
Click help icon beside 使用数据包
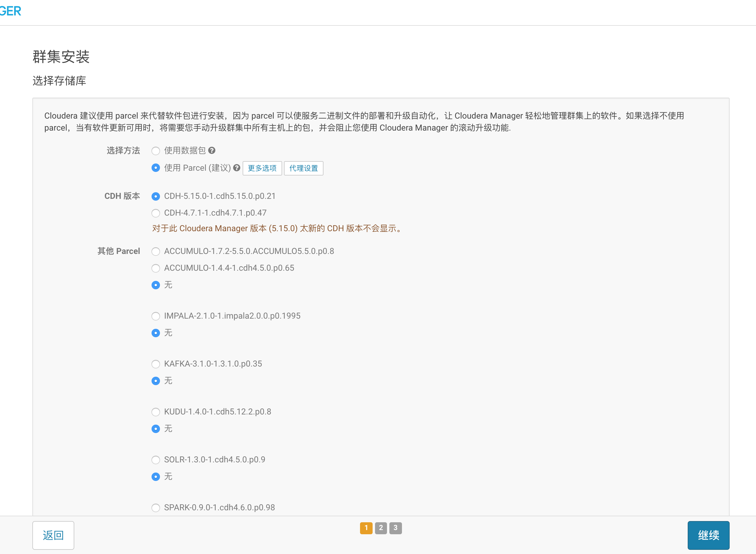coord(212,151)
